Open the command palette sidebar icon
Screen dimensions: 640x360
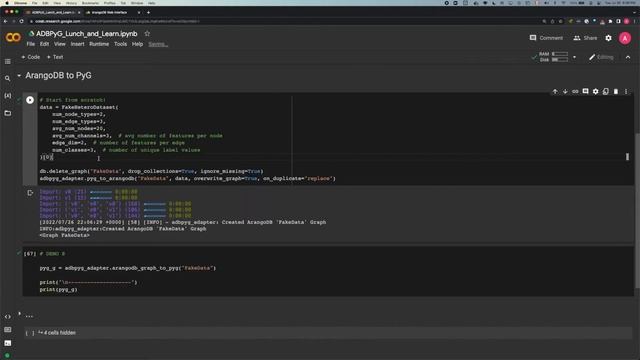pos(8,329)
